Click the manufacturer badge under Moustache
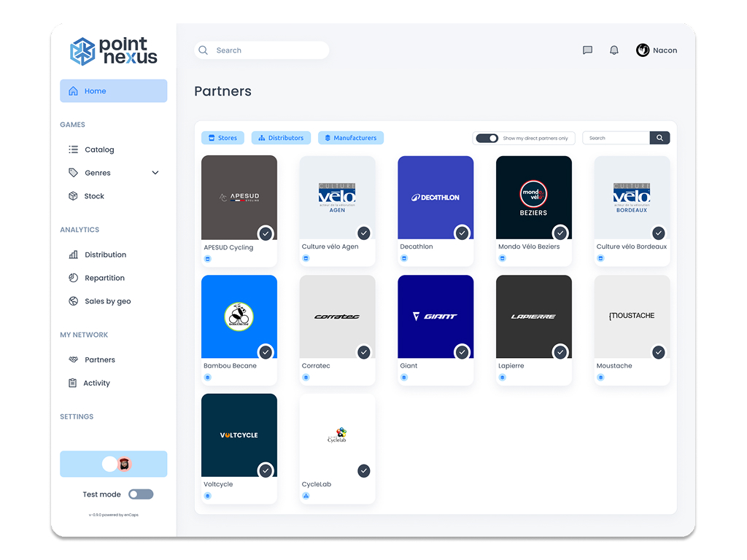 tap(600, 377)
